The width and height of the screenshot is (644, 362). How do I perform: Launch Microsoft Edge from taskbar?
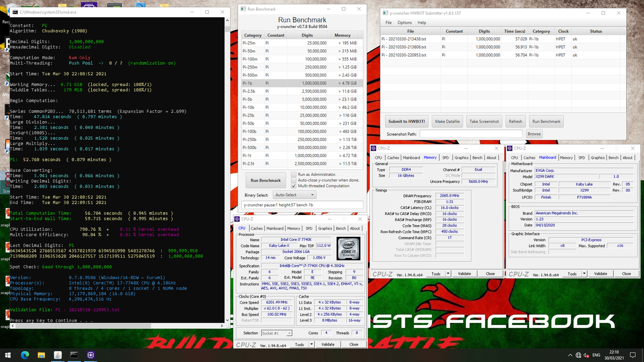[x=25, y=355]
